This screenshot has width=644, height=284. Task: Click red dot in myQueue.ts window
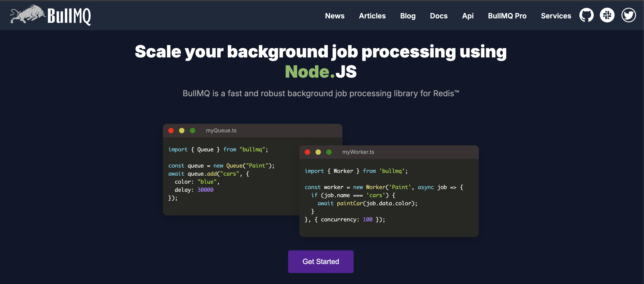[171, 131]
